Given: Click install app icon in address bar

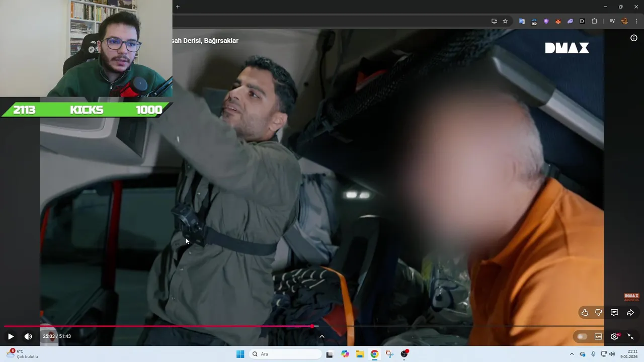Looking at the screenshot, I should click(494, 21).
